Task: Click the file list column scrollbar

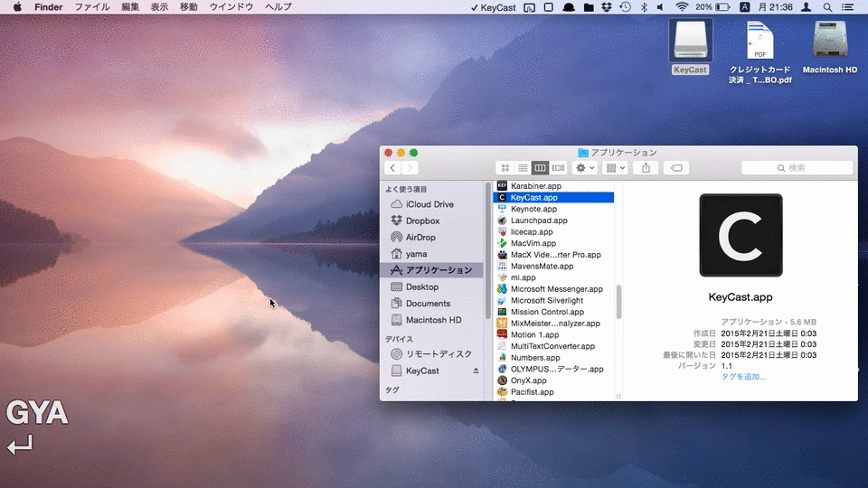Action: pyautogui.click(x=618, y=302)
